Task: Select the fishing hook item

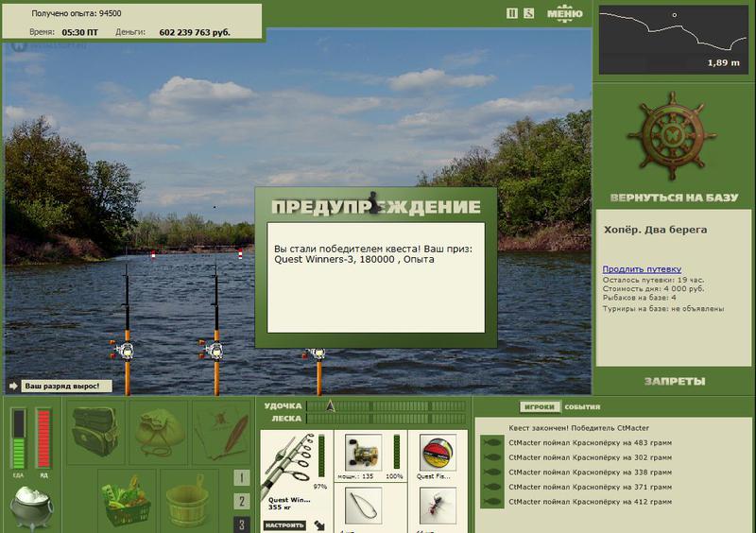Action: [x=363, y=506]
